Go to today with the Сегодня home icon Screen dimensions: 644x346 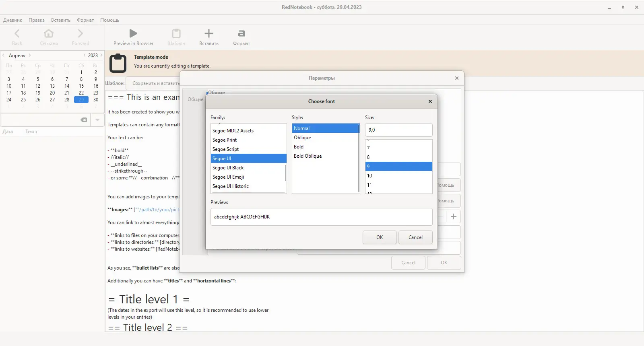point(49,33)
